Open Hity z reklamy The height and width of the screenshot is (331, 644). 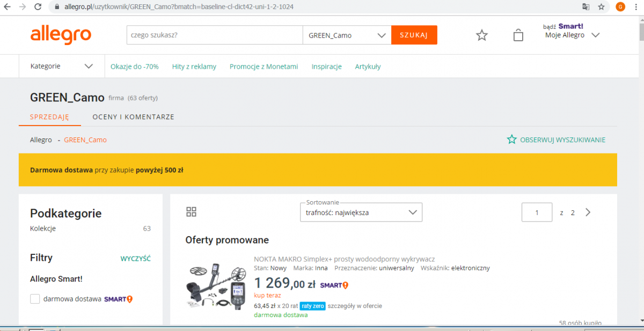194,67
